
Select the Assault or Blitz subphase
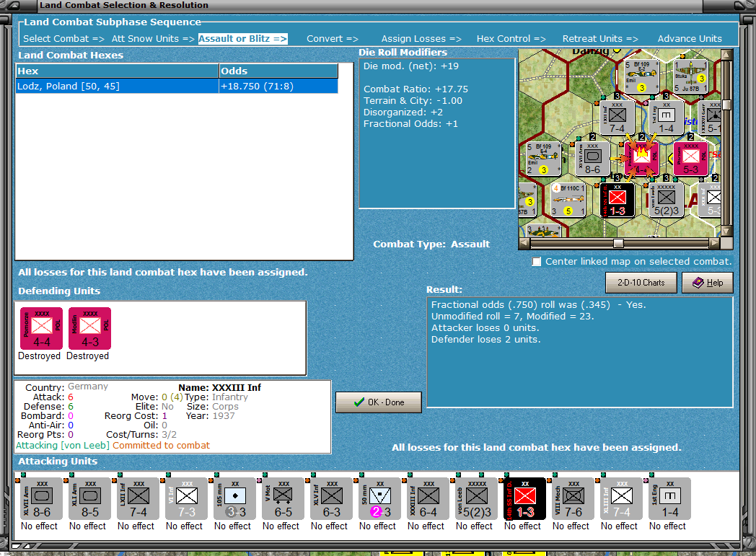[x=242, y=38]
